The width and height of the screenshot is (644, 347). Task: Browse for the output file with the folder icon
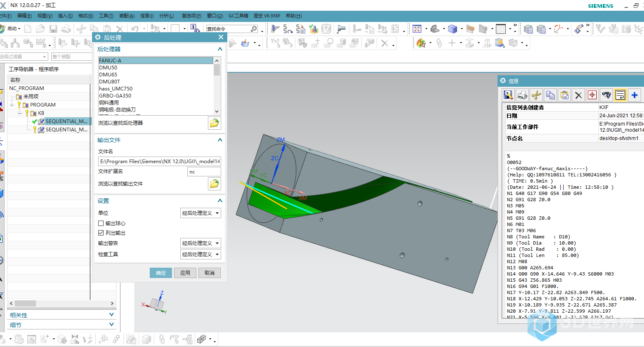(x=214, y=184)
